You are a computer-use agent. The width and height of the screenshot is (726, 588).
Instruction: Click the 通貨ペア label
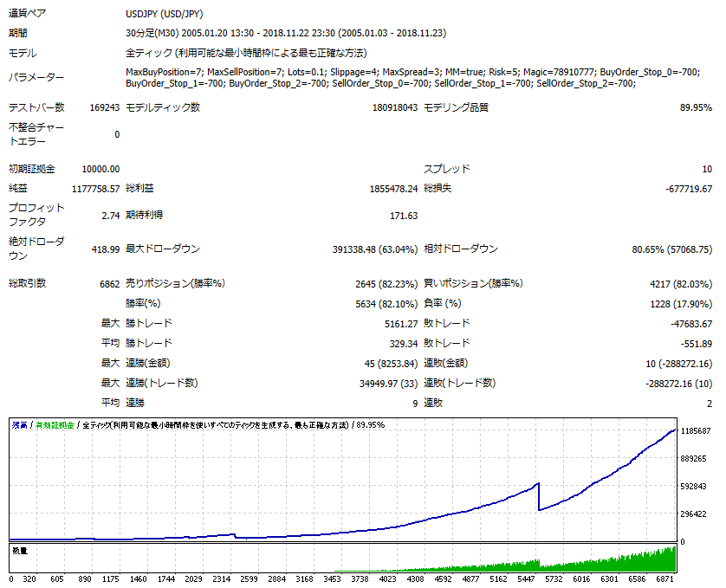28,14
